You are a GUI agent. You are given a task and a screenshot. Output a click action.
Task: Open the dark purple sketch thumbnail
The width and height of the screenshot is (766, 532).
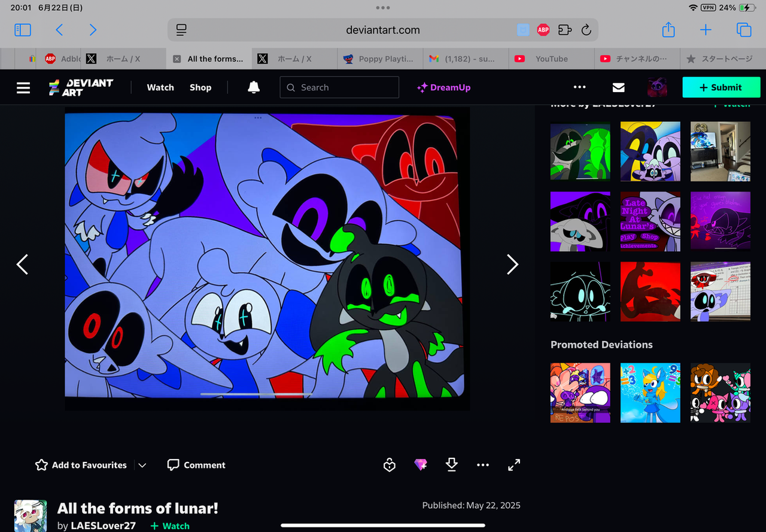[721, 221]
